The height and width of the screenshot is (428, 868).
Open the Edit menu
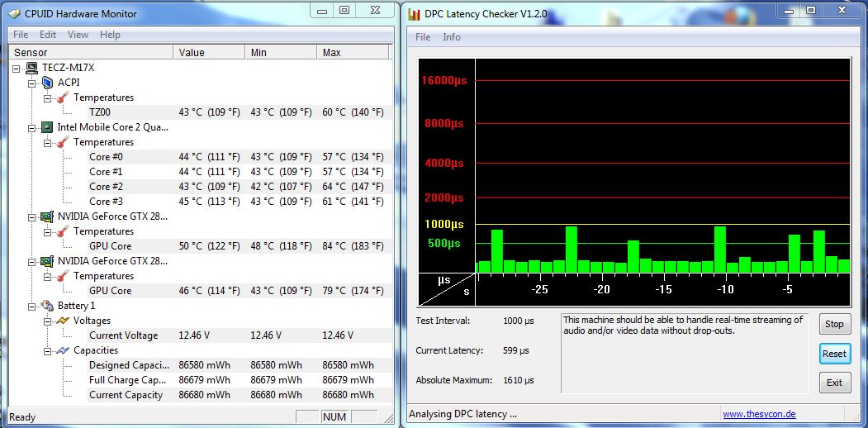48,35
